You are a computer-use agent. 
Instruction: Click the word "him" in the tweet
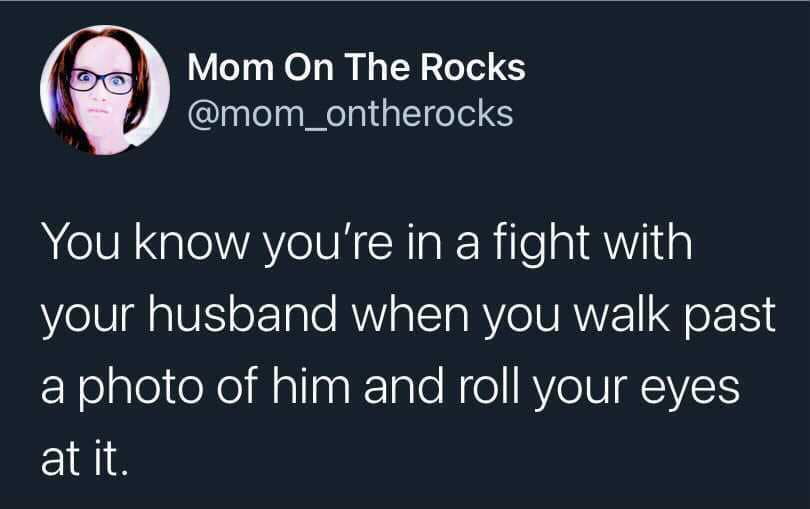pyautogui.click(x=310, y=385)
